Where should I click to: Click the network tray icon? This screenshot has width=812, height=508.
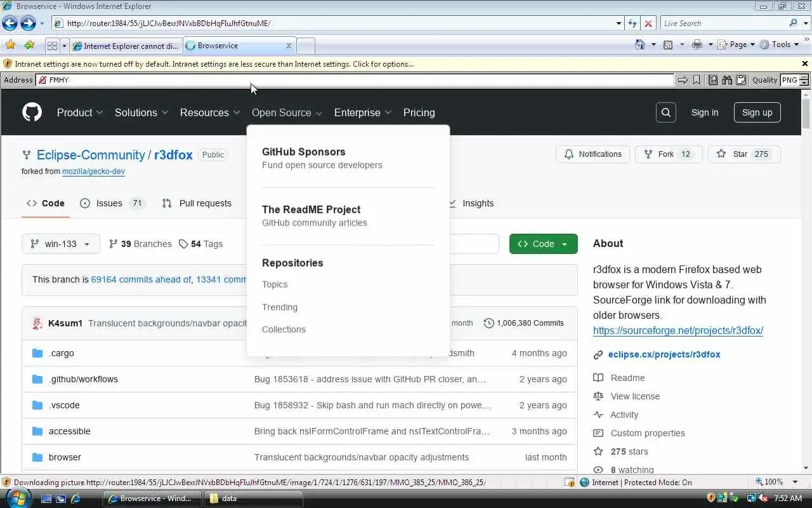(x=752, y=498)
